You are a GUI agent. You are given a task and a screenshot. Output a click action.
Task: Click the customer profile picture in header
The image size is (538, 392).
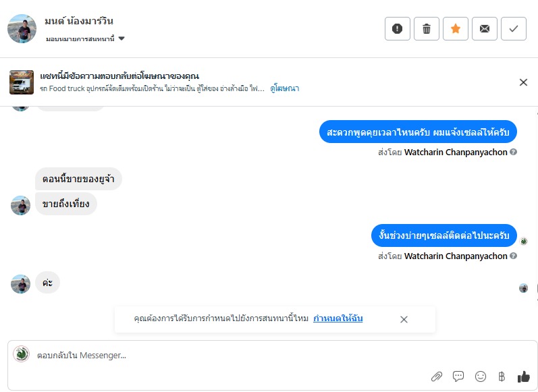[22, 29]
